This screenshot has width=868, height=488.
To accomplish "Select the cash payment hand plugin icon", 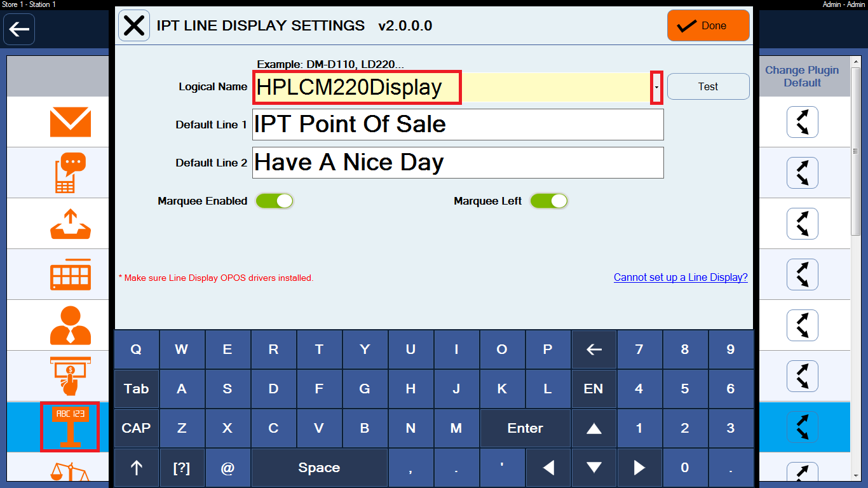I will [71, 376].
